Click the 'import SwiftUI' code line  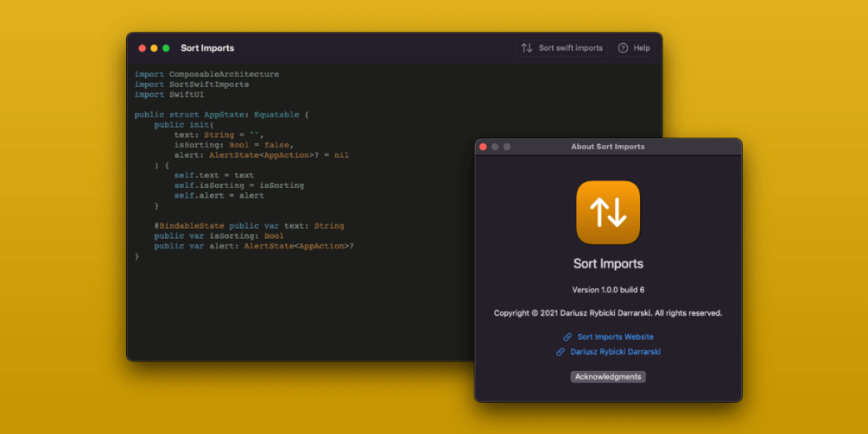tap(168, 95)
